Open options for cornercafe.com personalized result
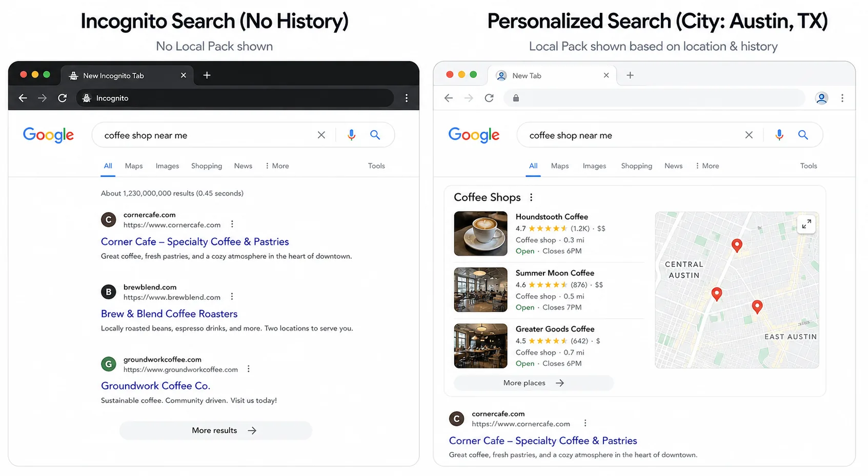This screenshot has width=868, height=476. coord(585,423)
